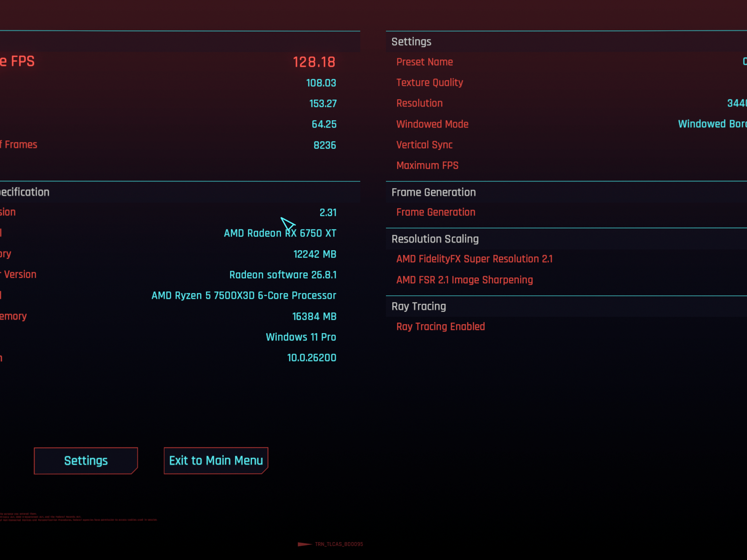Screen dimensions: 747x560
Task: Click the FPS value 153.27
Action: coord(323,104)
